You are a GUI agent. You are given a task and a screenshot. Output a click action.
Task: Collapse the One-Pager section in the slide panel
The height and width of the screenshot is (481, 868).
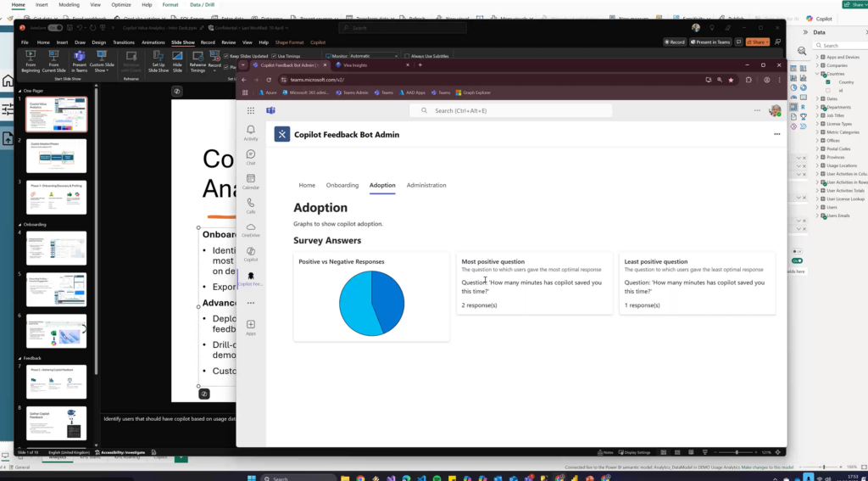click(x=20, y=91)
